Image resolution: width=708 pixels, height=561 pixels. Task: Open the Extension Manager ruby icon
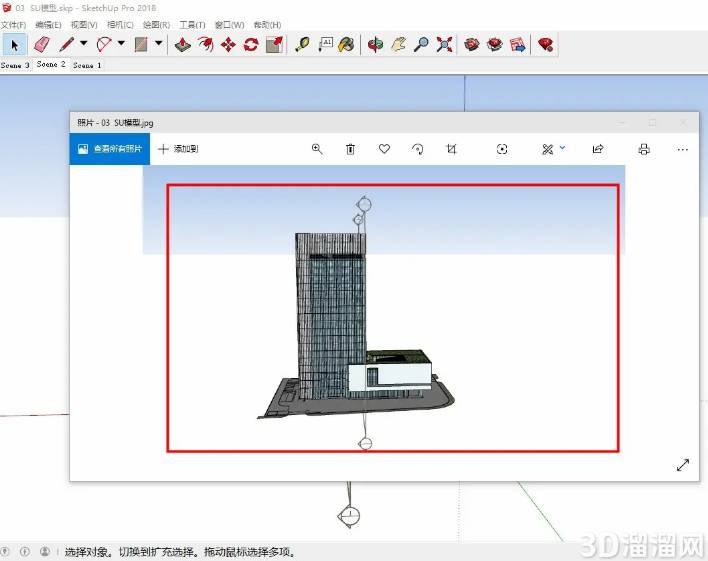(x=545, y=45)
